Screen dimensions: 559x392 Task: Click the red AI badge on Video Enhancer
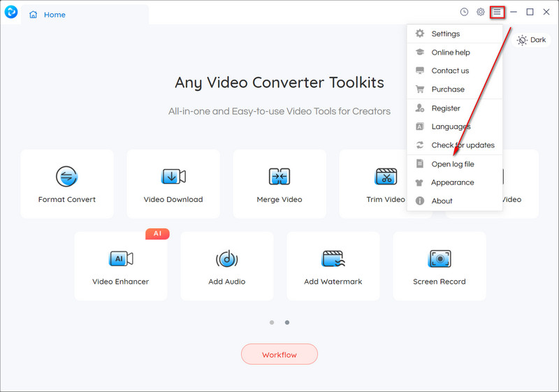(x=157, y=234)
